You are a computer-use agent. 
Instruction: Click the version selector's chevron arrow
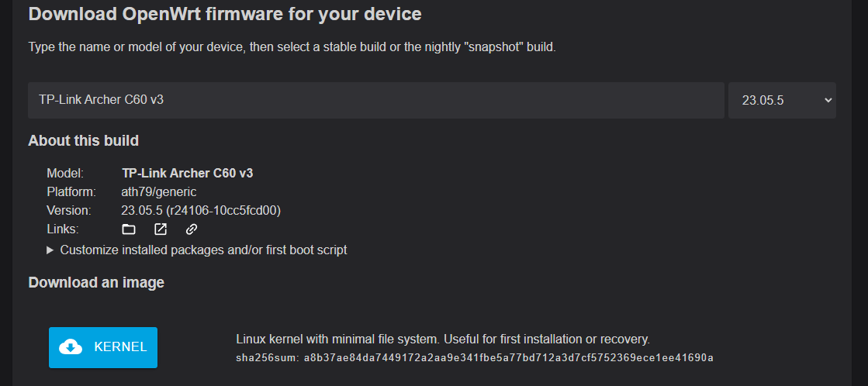[x=828, y=100]
